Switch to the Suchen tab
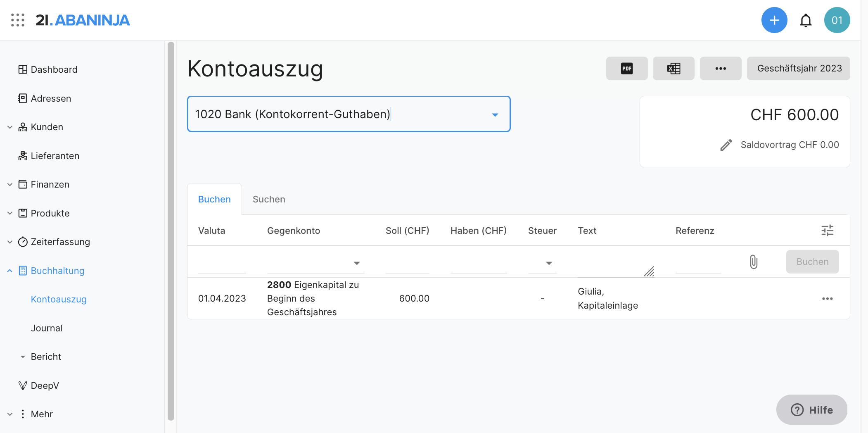The image size is (868, 433). [x=269, y=199]
